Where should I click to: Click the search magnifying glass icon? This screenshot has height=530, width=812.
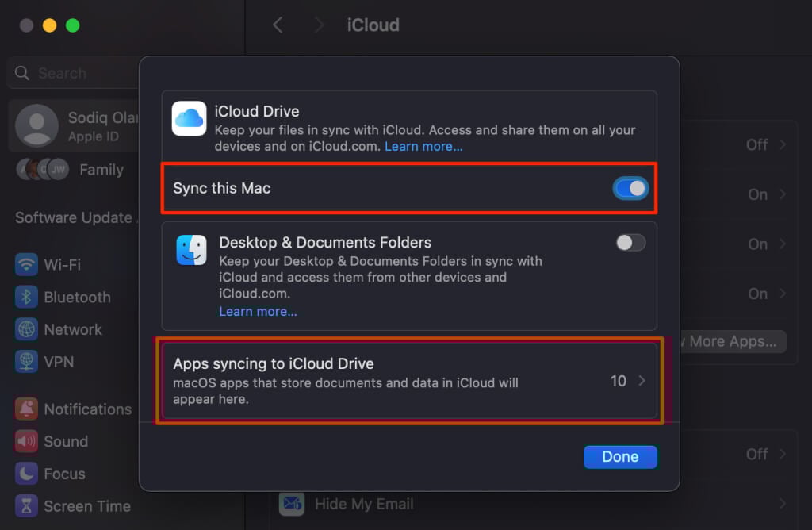(21, 73)
